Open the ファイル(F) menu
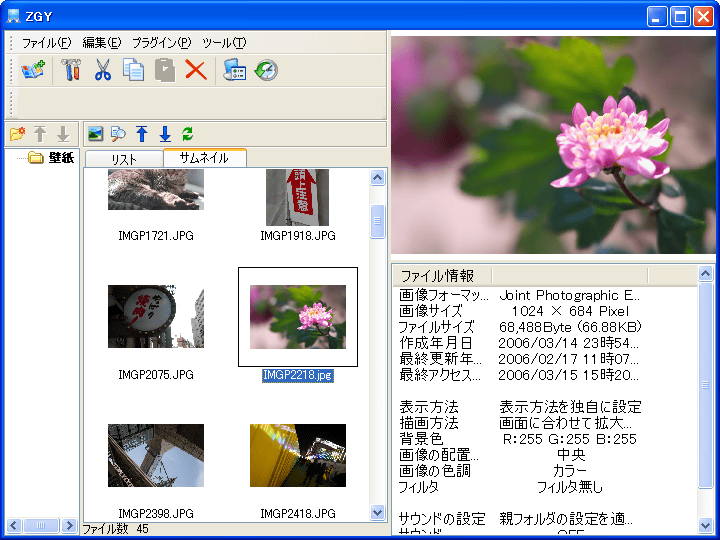This screenshot has width=720, height=540. tap(46, 43)
